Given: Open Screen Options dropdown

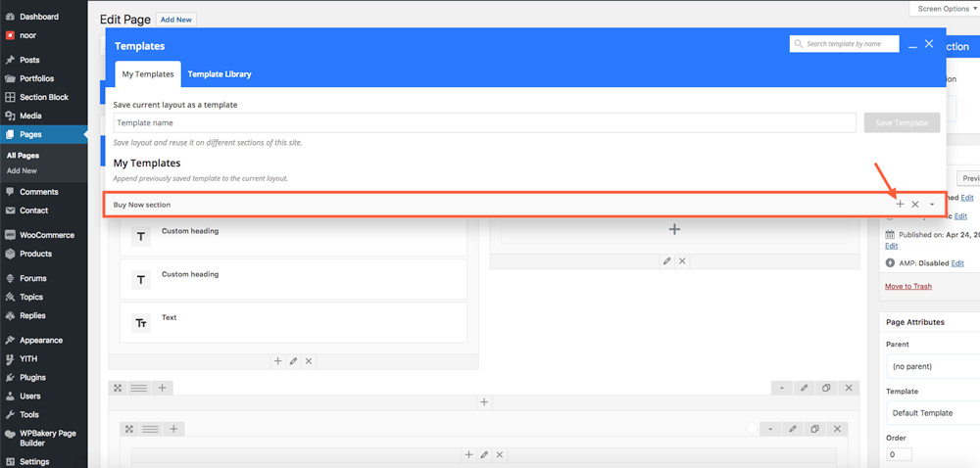Looking at the screenshot, I should pos(948,9).
